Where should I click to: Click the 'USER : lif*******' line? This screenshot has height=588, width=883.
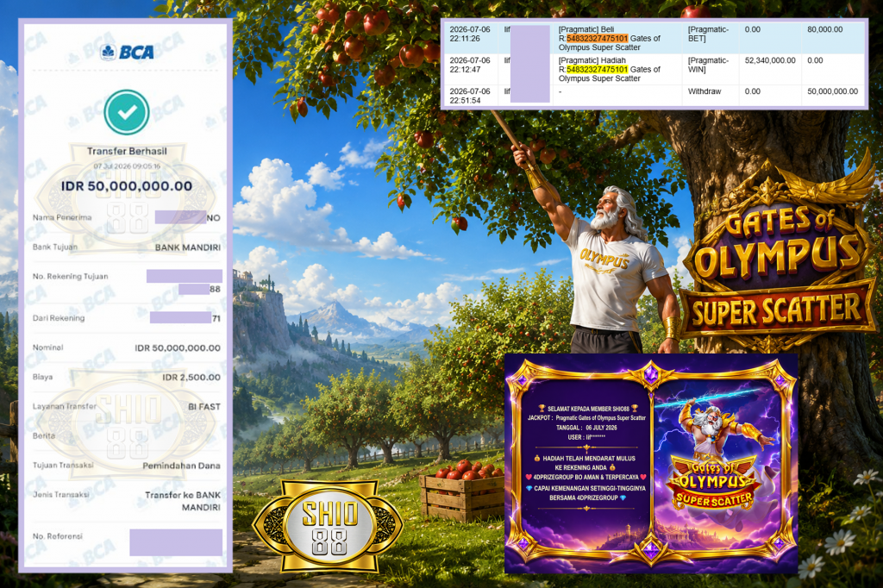point(586,437)
